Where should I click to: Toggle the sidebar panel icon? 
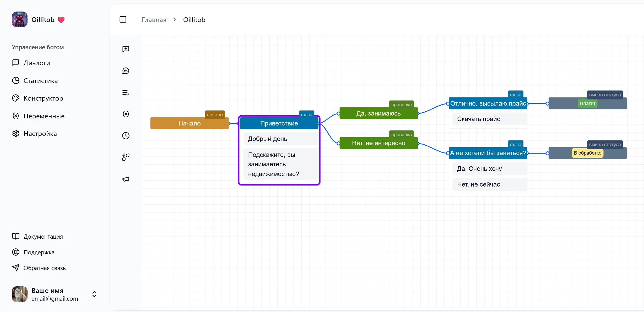tap(123, 20)
